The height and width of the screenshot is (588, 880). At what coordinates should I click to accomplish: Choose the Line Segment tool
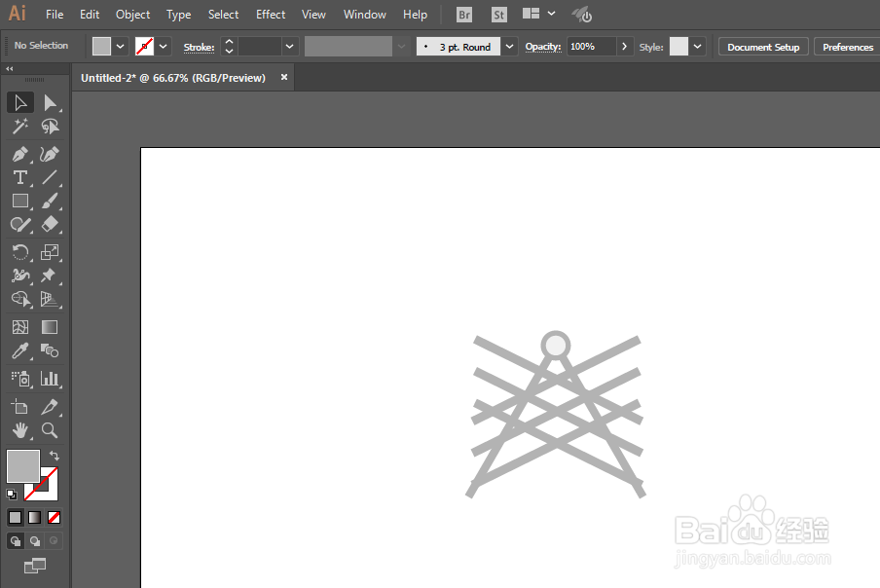(50, 177)
